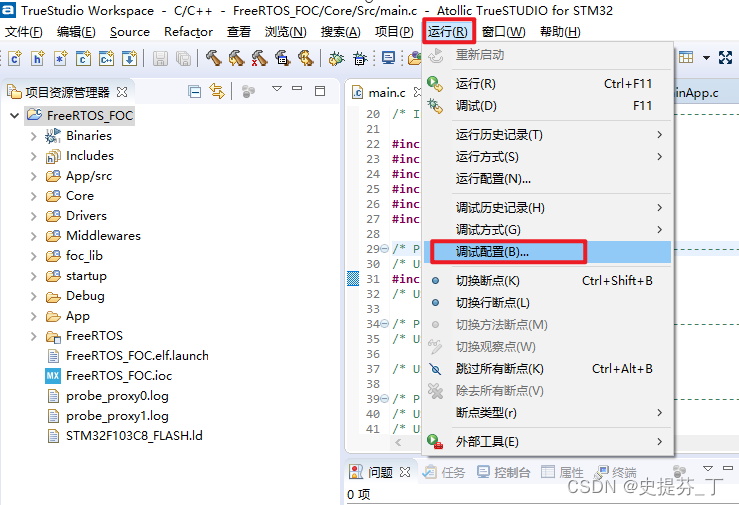739x505 pixels.
Task: Start debug with the bug toolbar icon
Action: pos(337,58)
